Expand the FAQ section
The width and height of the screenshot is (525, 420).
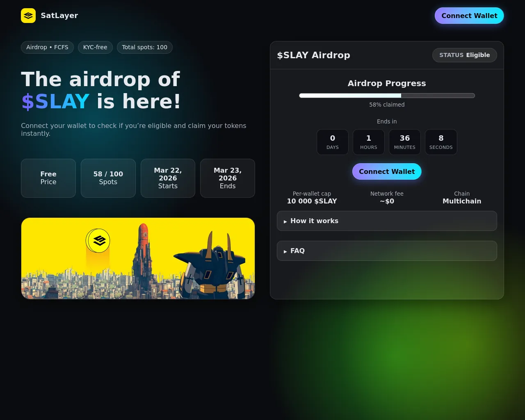(387, 251)
